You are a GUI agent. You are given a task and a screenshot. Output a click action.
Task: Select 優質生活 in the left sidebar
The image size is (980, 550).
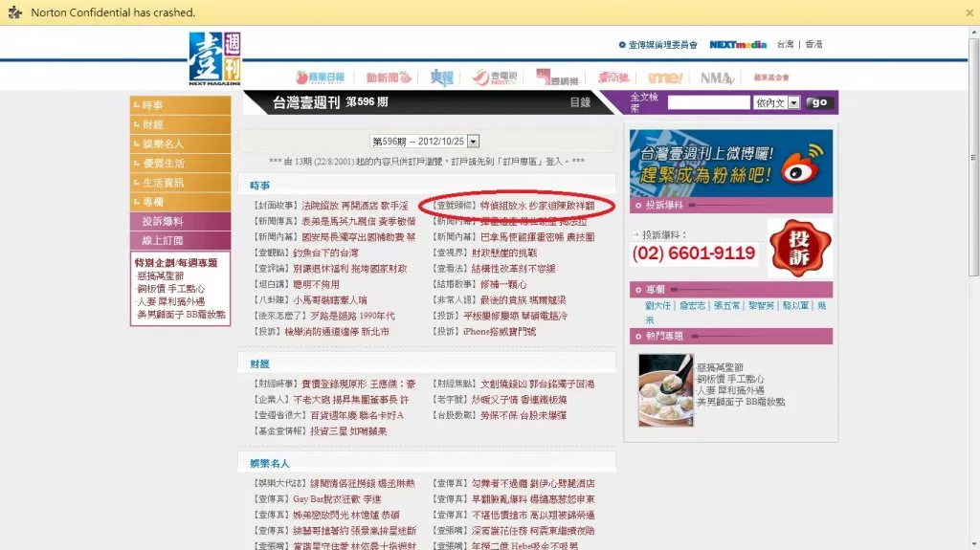click(x=181, y=164)
